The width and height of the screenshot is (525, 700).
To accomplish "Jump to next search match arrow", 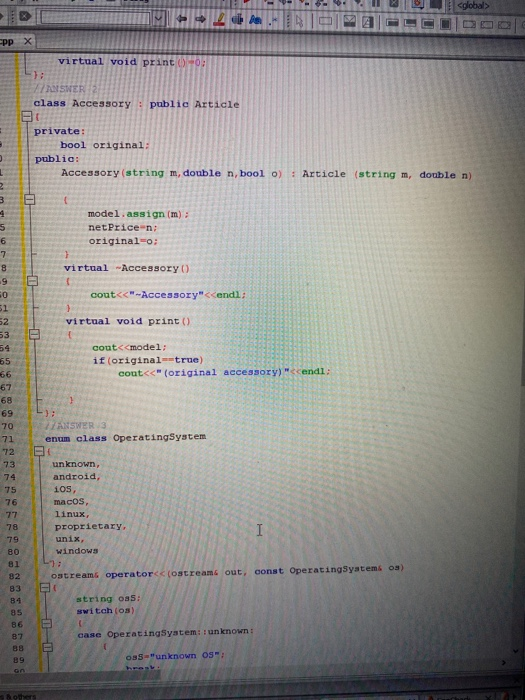I will click(200, 19).
